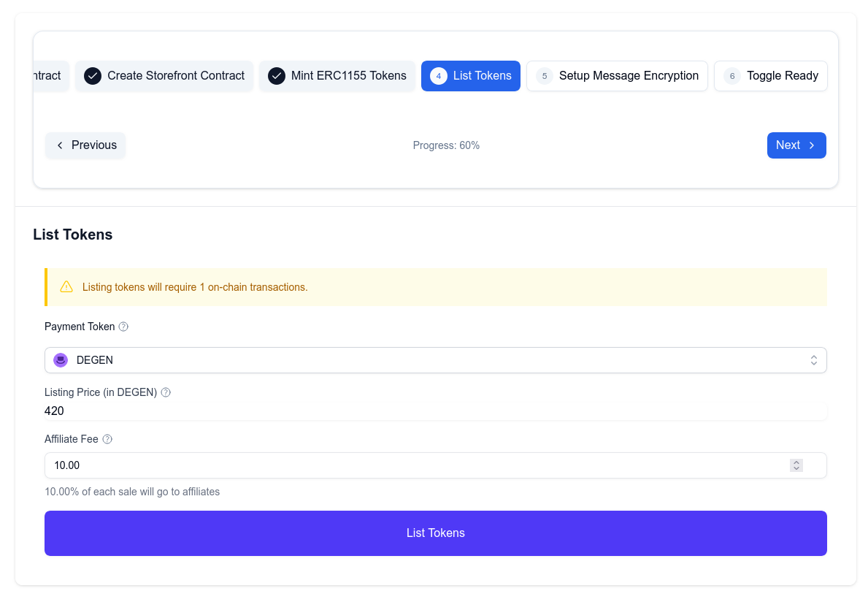Go back using the Previous button
Image resolution: width=868 pixels, height=602 pixels.
point(85,145)
